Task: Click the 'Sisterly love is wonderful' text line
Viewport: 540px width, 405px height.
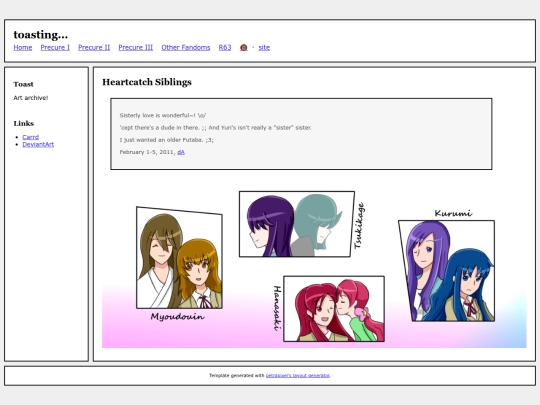Action: 163,115
